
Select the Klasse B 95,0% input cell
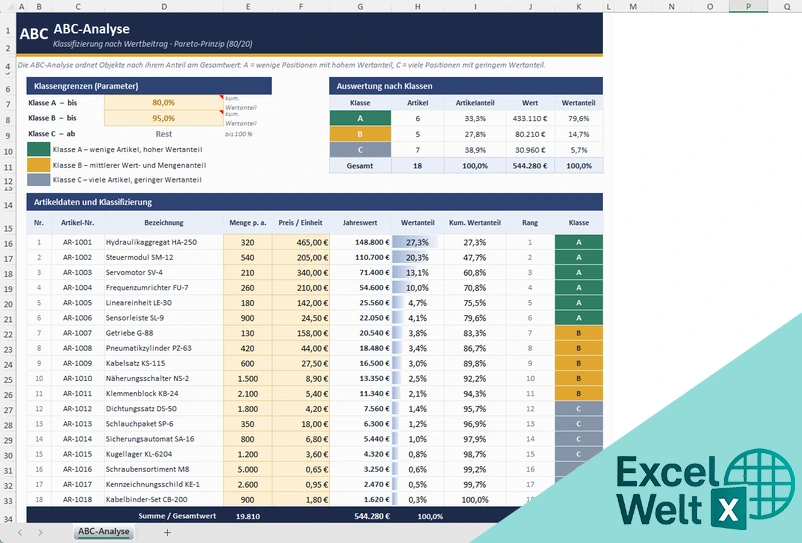[x=164, y=118]
